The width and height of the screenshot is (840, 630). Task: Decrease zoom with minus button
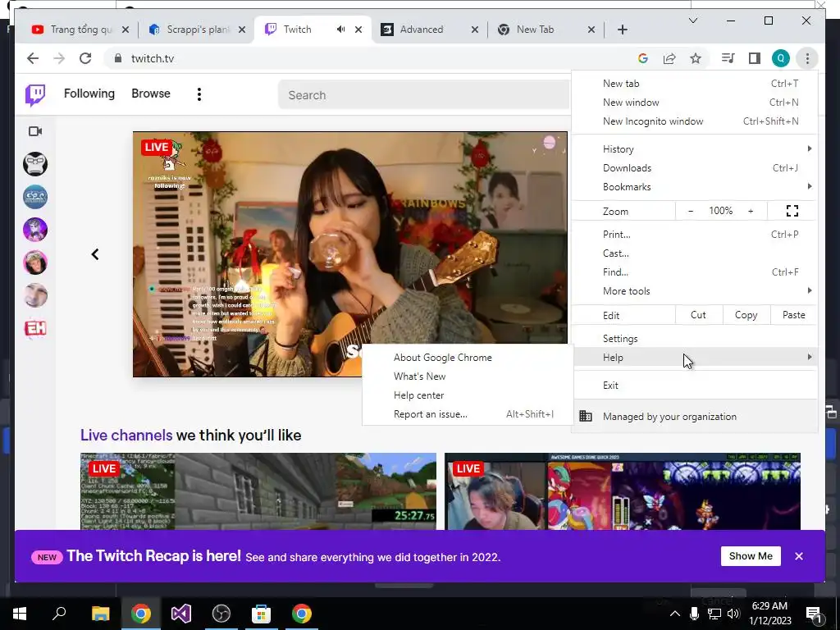click(x=691, y=211)
